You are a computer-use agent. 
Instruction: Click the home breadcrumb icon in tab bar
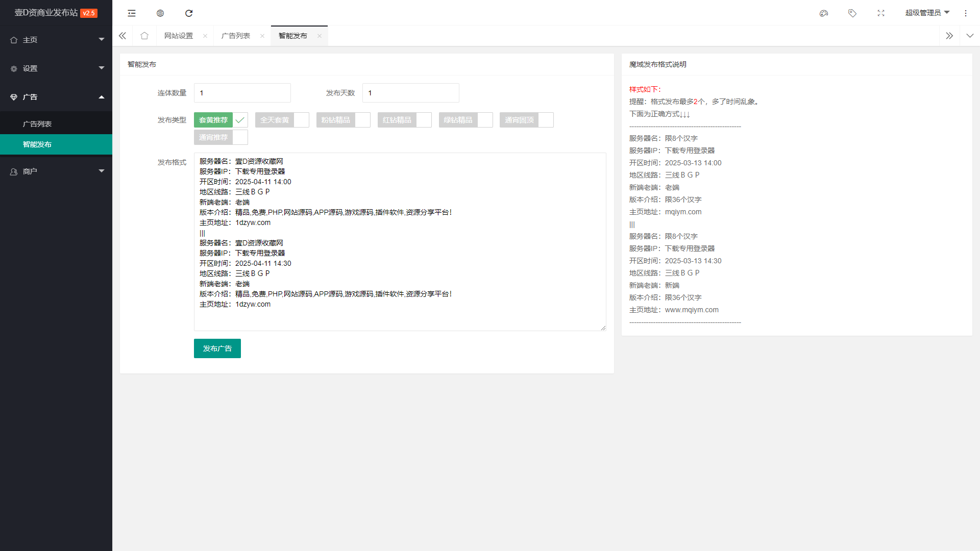[144, 36]
